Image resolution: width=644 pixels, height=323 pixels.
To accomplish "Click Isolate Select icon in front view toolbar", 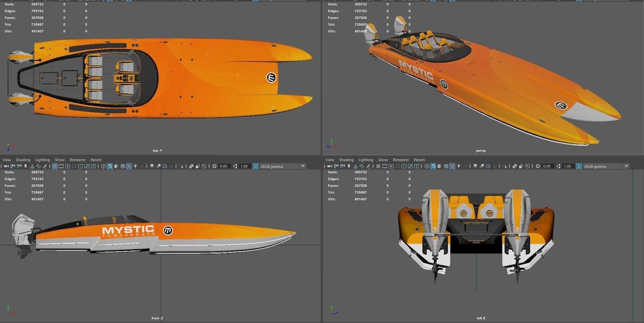I will [181, 166].
